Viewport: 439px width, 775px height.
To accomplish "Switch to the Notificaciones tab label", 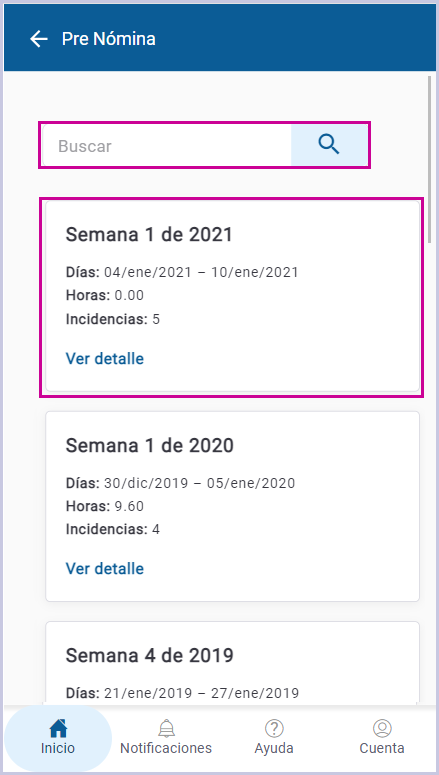I will (x=166, y=748).
